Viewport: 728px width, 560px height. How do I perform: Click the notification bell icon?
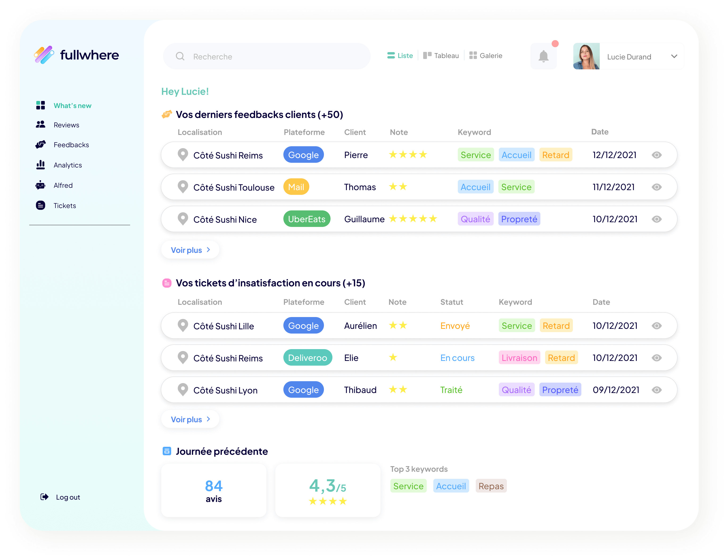tap(543, 56)
